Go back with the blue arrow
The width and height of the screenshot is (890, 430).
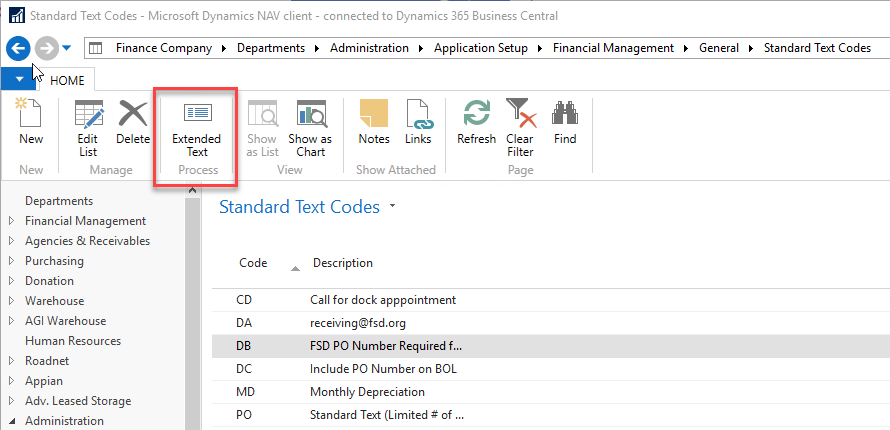[x=18, y=48]
